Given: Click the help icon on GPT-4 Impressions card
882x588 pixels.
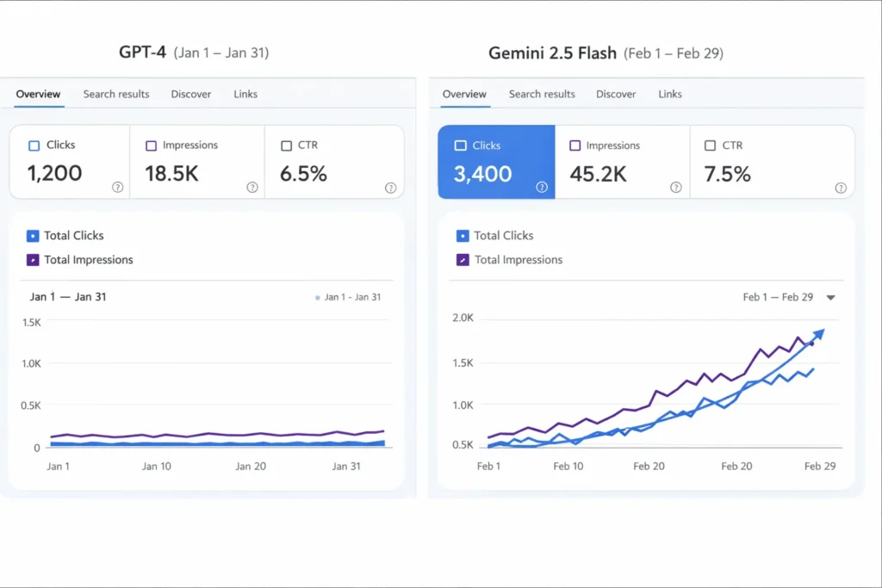Looking at the screenshot, I should tap(252, 186).
